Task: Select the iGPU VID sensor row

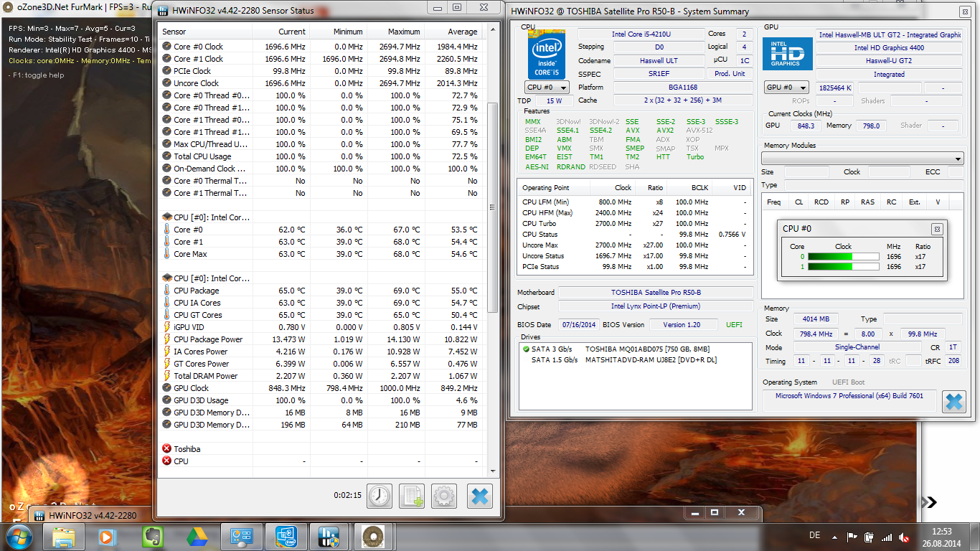Action: (x=320, y=327)
